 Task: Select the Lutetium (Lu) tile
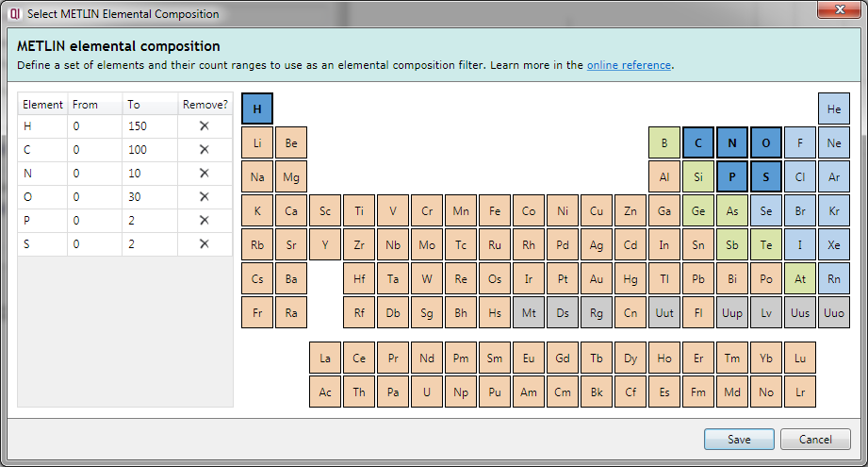800,358
